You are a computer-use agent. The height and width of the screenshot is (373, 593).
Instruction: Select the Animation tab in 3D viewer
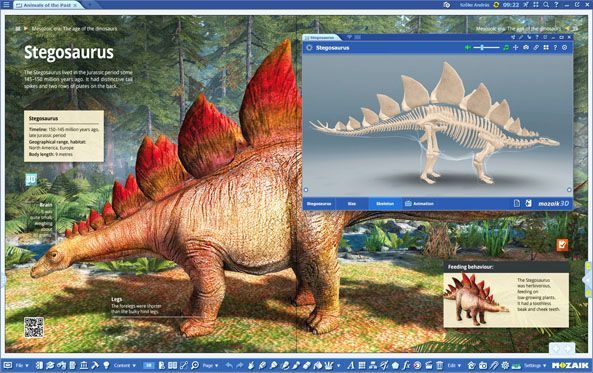point(419,204)
